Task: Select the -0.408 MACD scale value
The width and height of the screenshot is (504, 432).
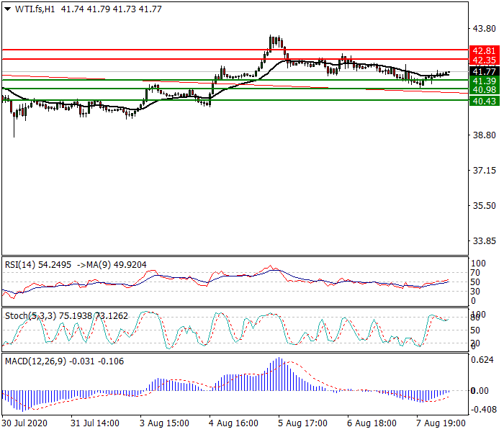Action: pos(482,410)
